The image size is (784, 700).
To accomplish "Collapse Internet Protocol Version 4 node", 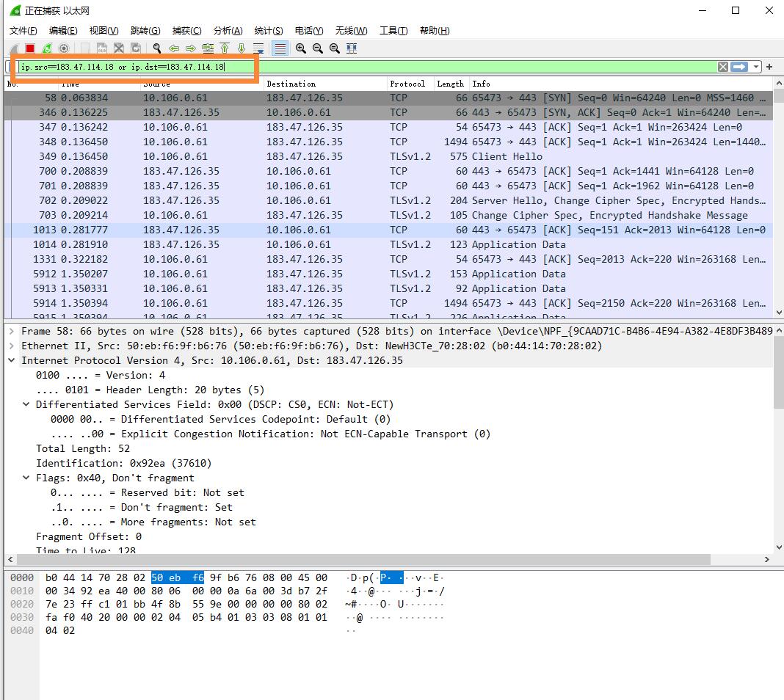I will [12, 360].
